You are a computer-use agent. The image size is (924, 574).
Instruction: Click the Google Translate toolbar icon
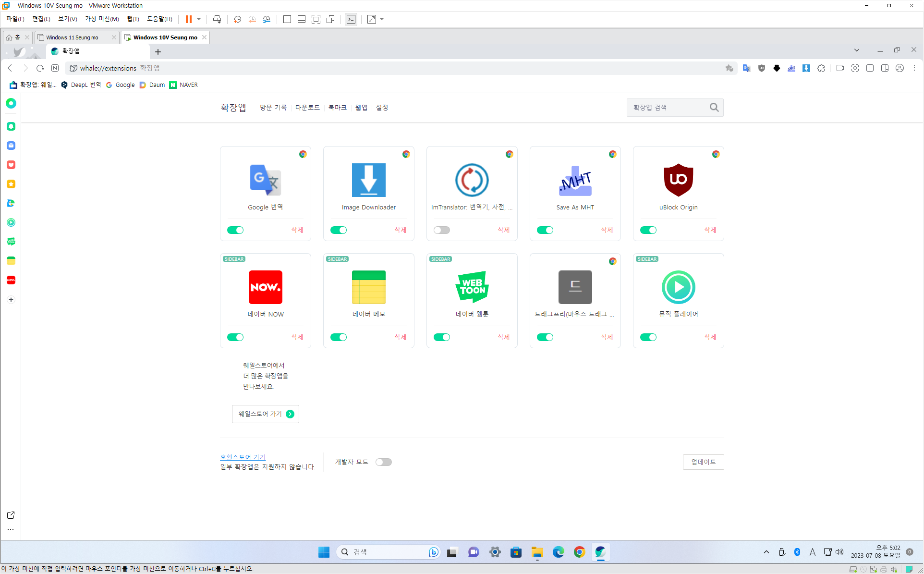point(746,68)
